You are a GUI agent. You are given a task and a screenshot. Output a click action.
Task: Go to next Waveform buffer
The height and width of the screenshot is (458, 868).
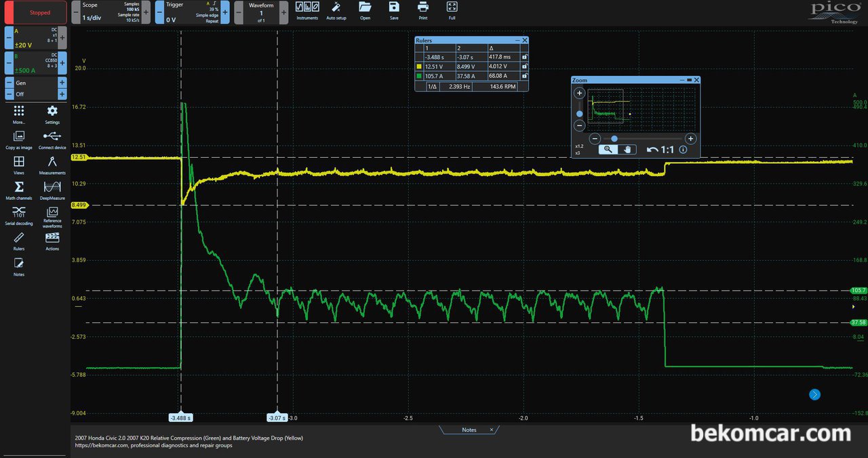pos(284,12)
